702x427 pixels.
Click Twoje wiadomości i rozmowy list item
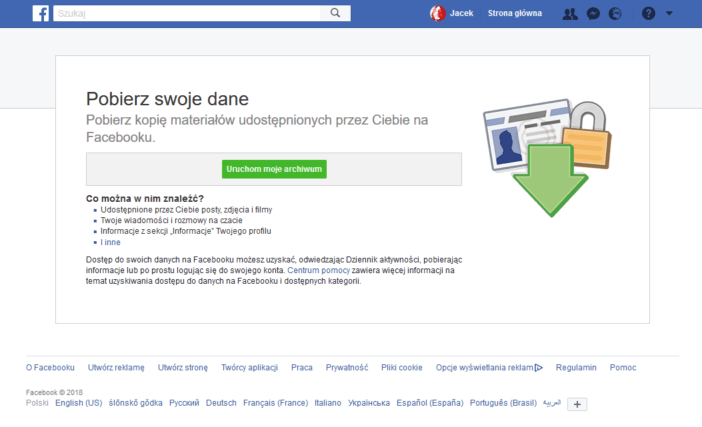pos(171,220)
